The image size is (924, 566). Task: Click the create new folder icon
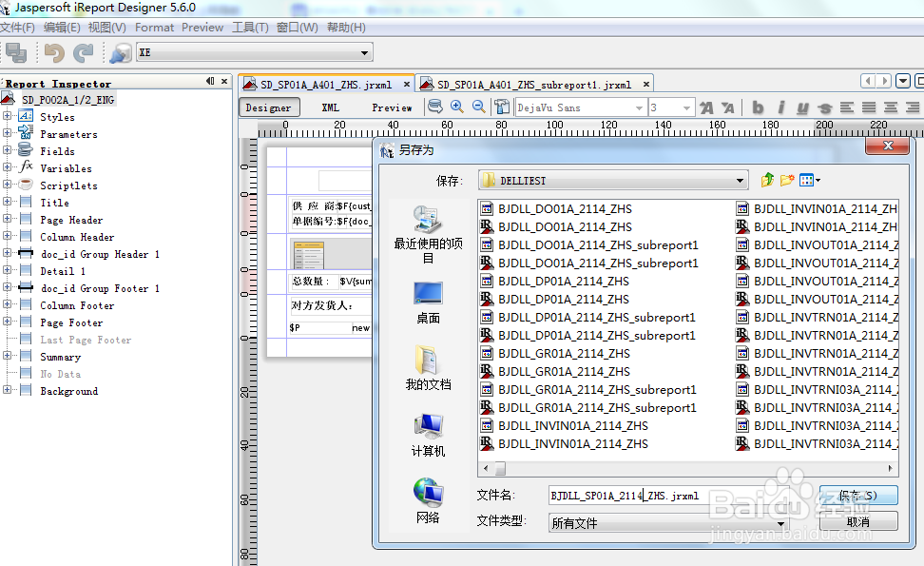787,180
